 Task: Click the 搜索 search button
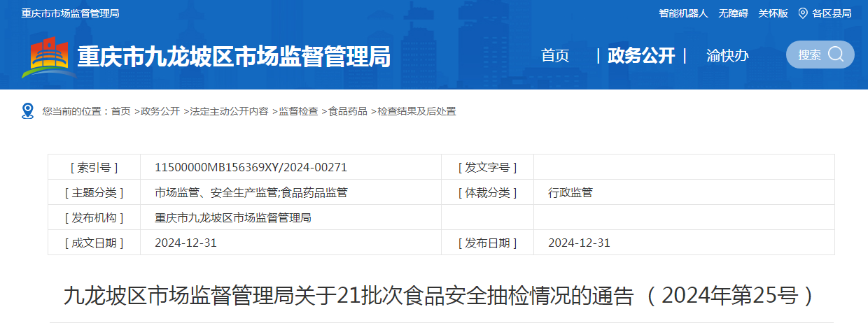tap(820, 55)
